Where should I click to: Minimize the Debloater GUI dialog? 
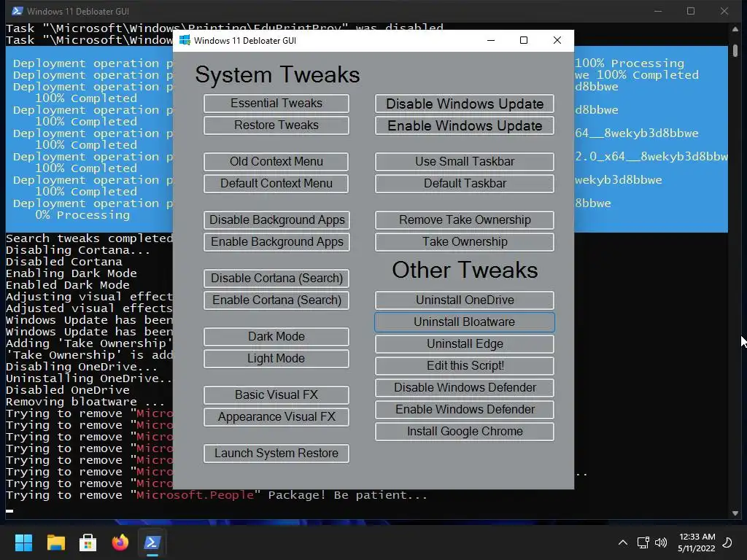(x=491, y=41)
